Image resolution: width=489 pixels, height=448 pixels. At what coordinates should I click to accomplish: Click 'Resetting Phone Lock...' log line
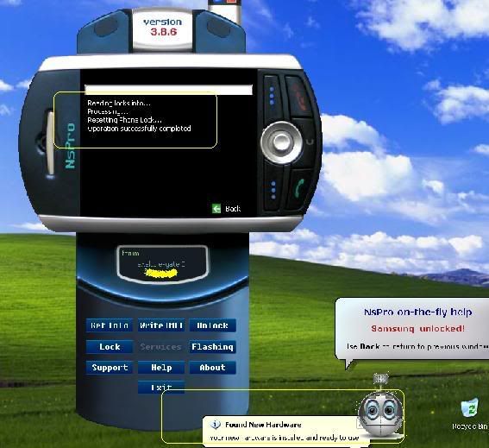coord(124,120)
